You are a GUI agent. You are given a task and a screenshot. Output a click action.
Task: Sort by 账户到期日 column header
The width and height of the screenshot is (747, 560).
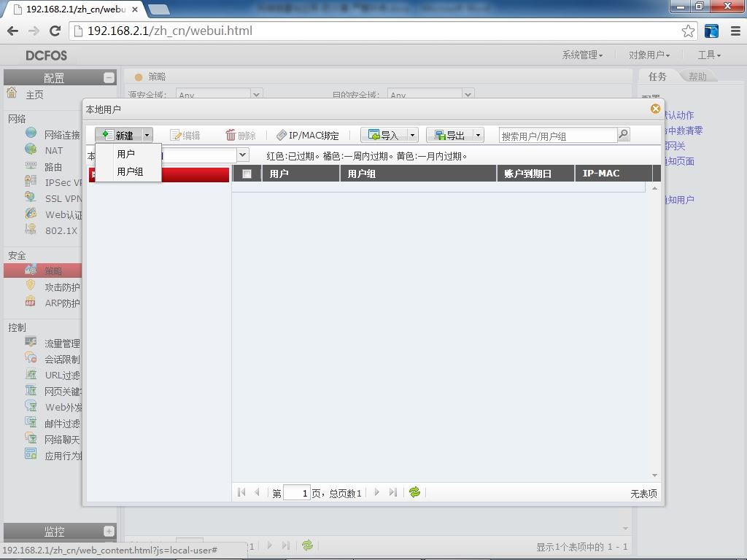click(x=535, y=174)
